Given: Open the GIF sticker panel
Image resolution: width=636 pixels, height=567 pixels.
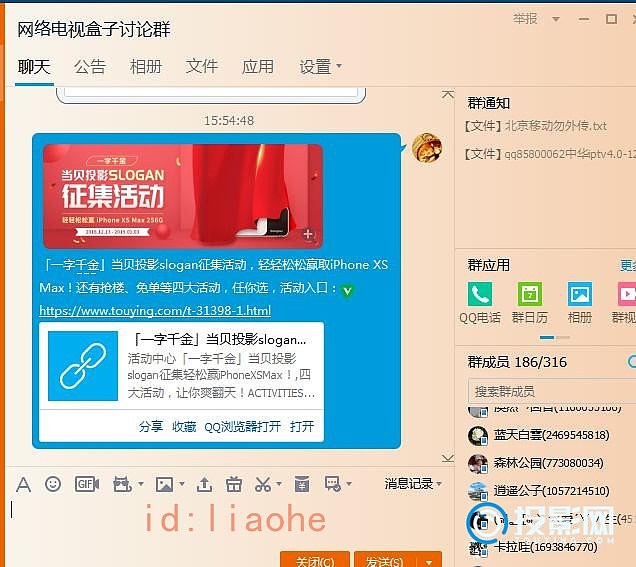Looking at the screenshot, I should (87, 484).
